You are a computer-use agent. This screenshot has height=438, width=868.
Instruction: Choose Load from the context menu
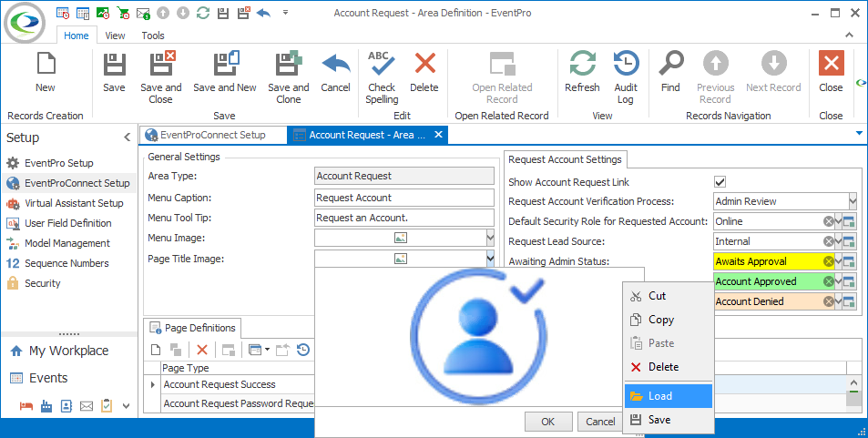(x=669, y=396)
